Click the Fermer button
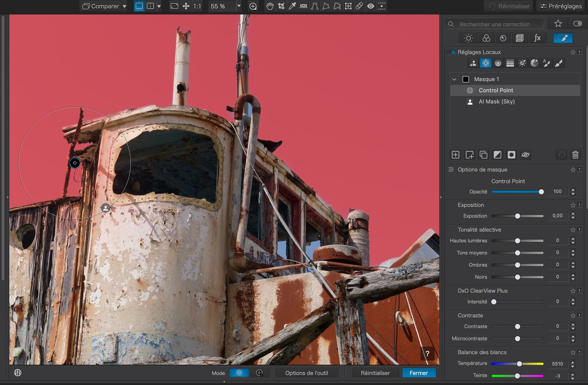Image resolution: width=588 pixels, height=385 pixels. click(419, 373)
